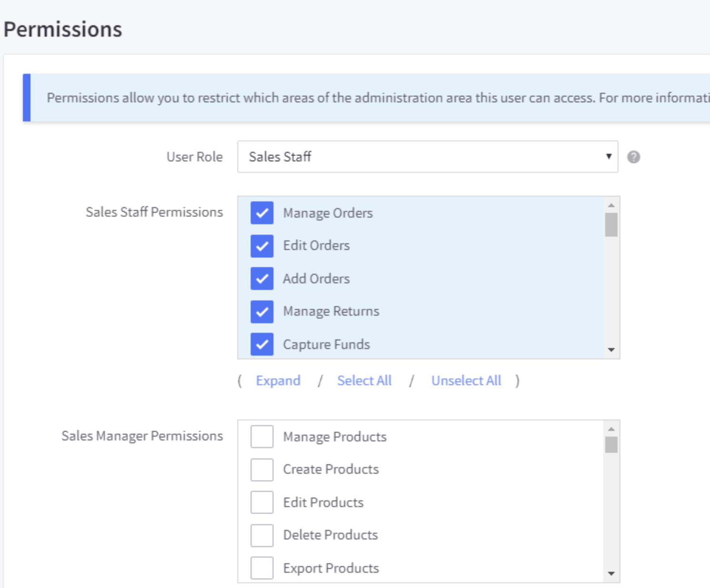Click Sales Manager Permissions scroll down arrow
Screen dimensions: 710x588
click(x=611, y=574)
